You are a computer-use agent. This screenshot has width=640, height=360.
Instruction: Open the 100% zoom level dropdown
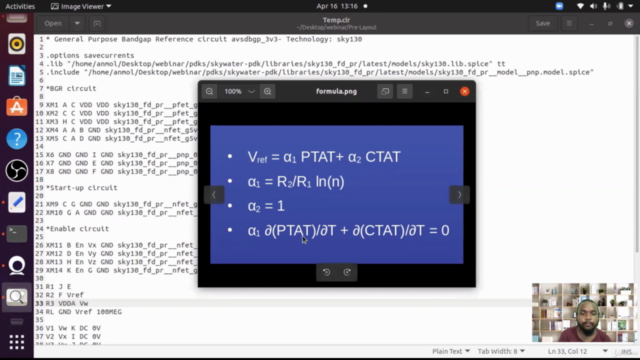pyautogui.click(x=239, y=91)
